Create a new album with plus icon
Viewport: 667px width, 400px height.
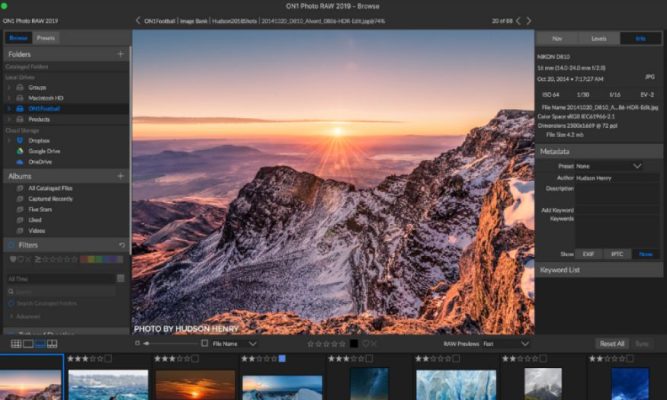click(120, 175)
